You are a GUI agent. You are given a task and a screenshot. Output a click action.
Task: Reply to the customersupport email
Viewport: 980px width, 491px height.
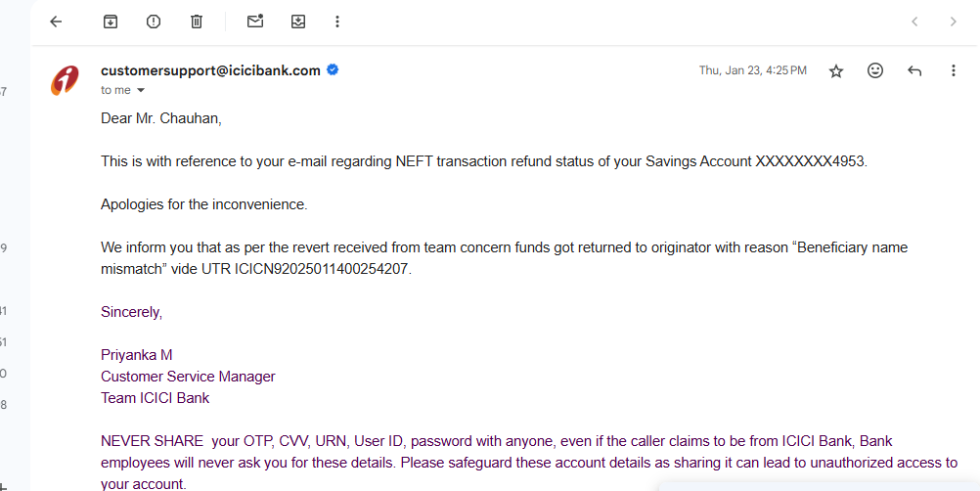coord(914,70)
